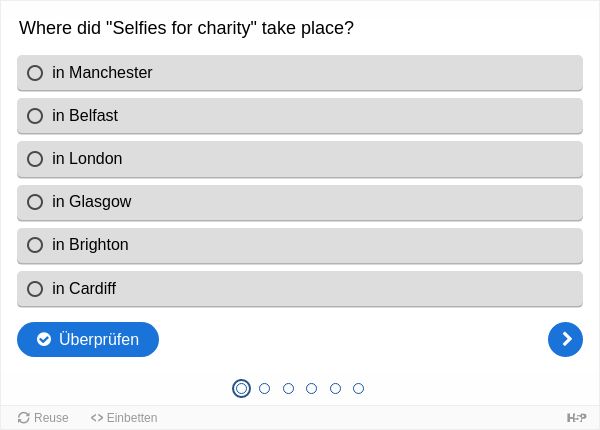The height and width of the screenshot is (430, 600).
Task: Select the "in Manchester" radio option
Action: 300,73
